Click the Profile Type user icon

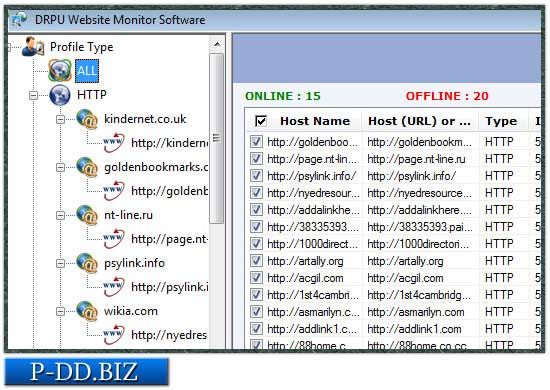[33, 47]
